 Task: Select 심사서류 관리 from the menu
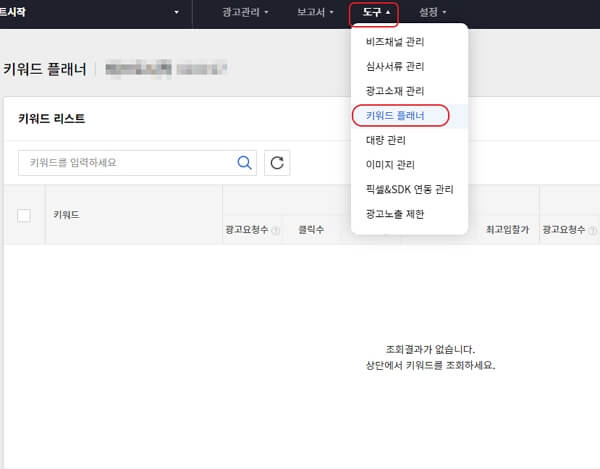(409, 67)
